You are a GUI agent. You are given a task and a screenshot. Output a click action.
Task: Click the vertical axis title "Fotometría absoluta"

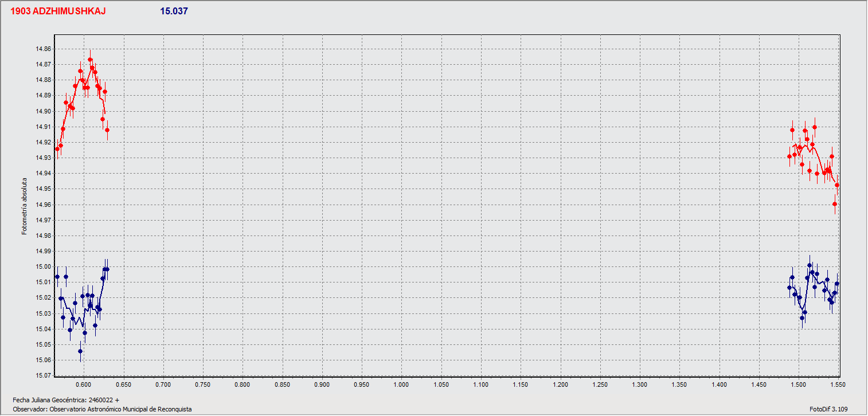[x=24, y=206]
